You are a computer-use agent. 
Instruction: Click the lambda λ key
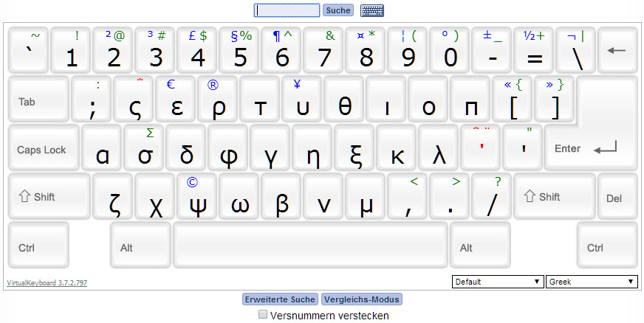point(438,147)
